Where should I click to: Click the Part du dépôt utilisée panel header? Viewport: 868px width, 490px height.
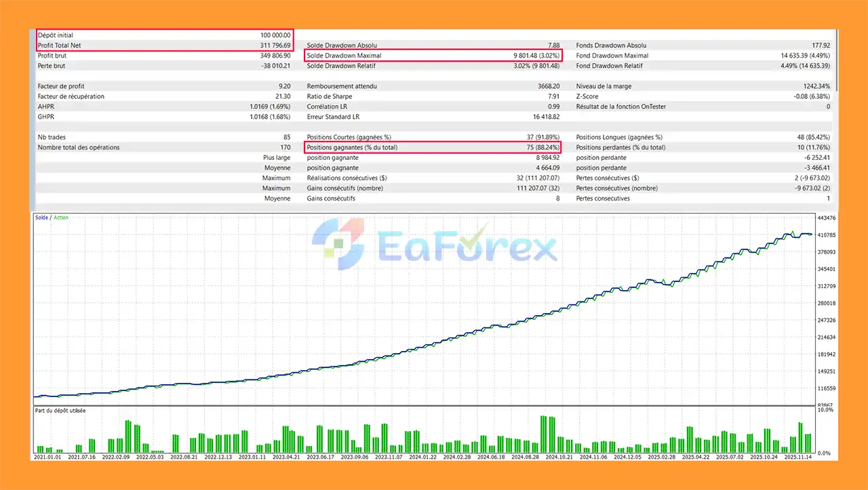(x=62, y=411)
